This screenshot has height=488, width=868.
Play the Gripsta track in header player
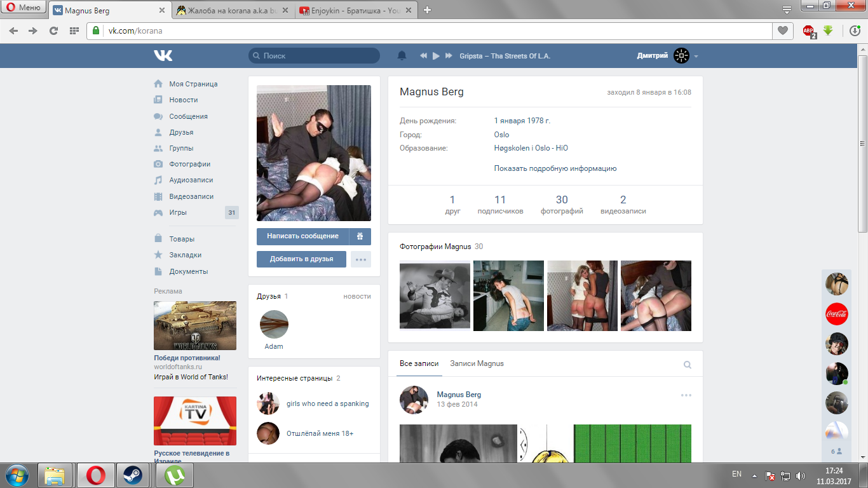click(436, 56)
